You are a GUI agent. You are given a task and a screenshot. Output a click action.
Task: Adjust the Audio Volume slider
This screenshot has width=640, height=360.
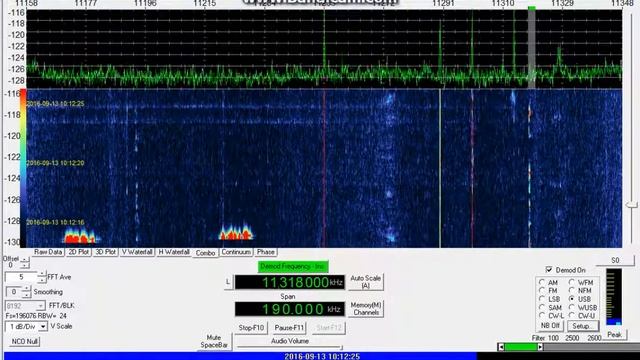click(290, 347)
